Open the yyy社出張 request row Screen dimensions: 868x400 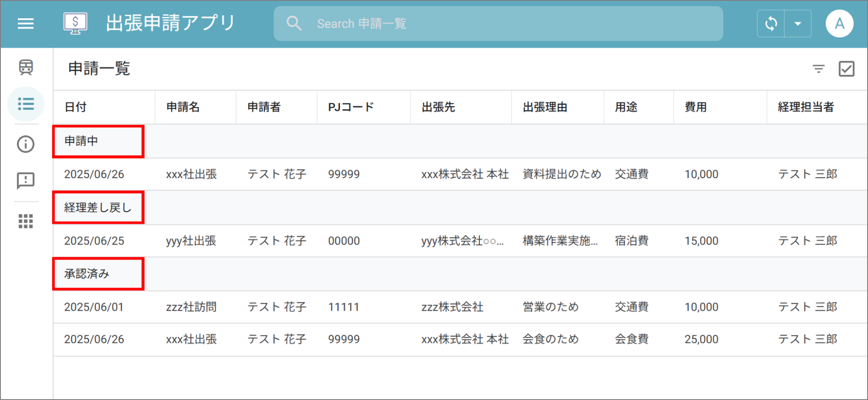(460, 241)
